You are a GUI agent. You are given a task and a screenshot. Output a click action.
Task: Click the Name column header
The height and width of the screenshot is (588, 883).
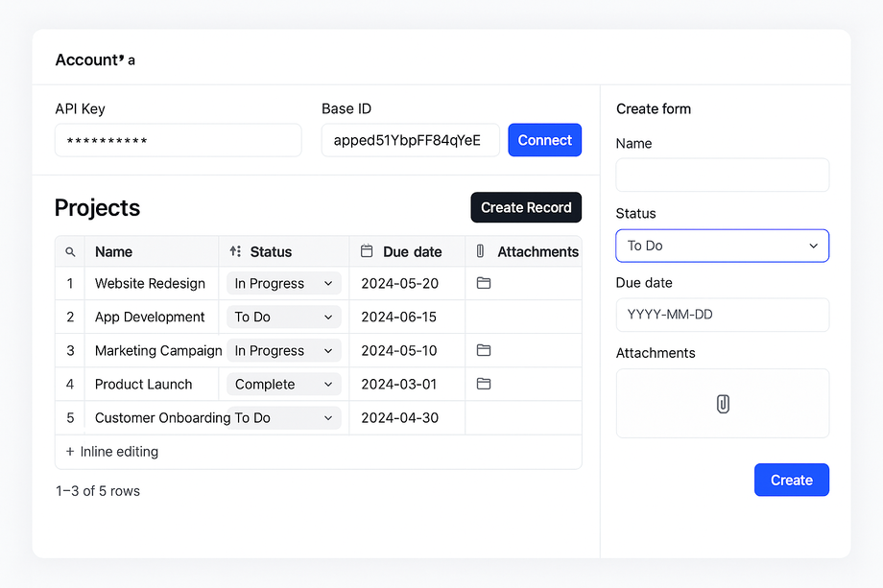point(114,252)
